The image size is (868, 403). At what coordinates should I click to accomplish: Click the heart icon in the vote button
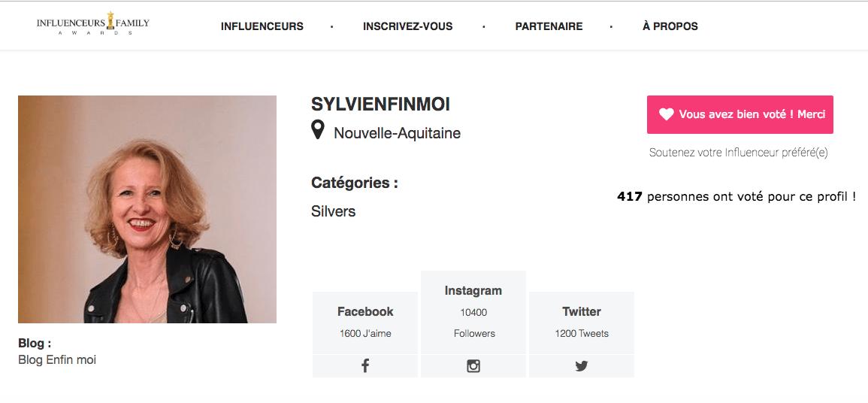(x=666, y=114)
